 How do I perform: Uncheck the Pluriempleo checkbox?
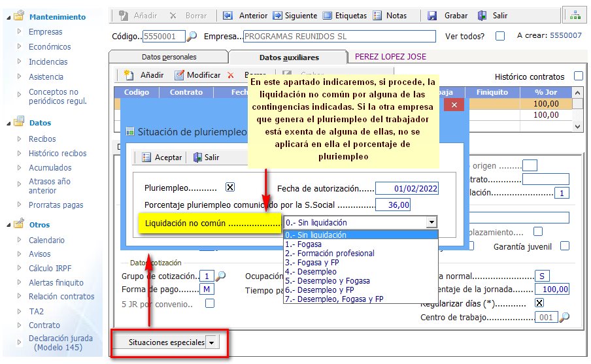click(230, 188)
